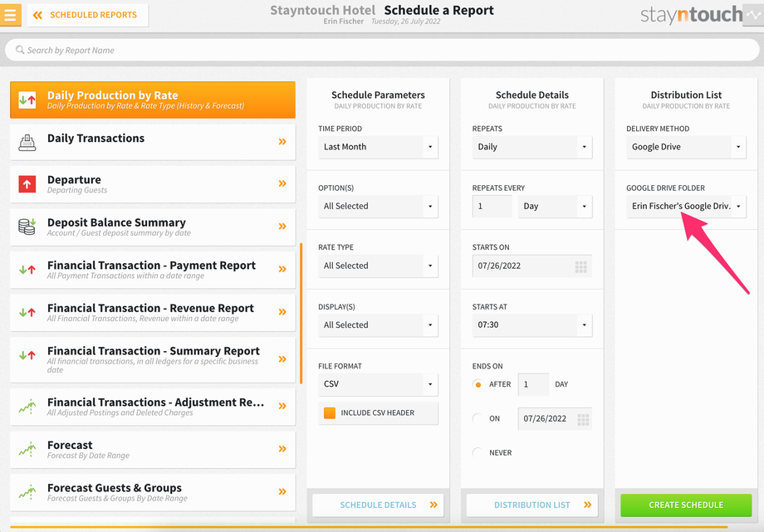
Task: Focus the Search by Report Name field
Action: coord(382,50)
